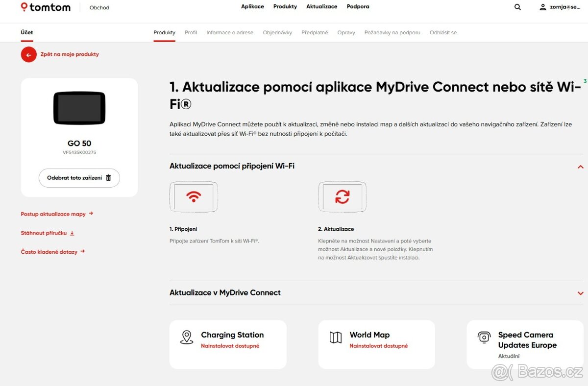
Task: Click the red back arrow circle
Action: coord(28,54)
